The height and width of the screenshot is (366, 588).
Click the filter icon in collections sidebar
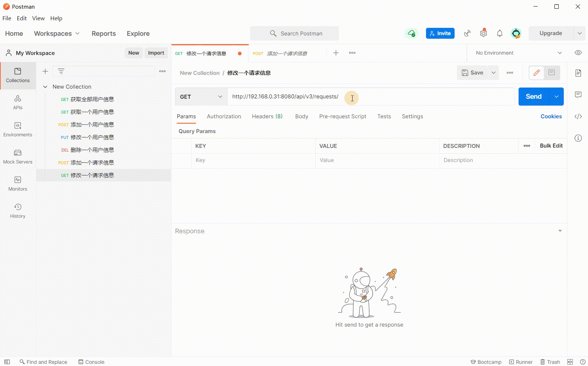pyautogui.click(x=61, y=71)
